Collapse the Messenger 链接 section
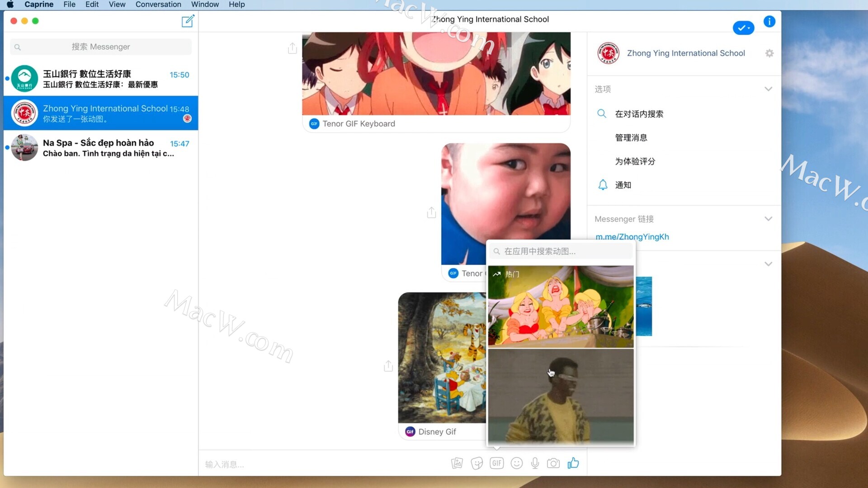 pos(768,219)
